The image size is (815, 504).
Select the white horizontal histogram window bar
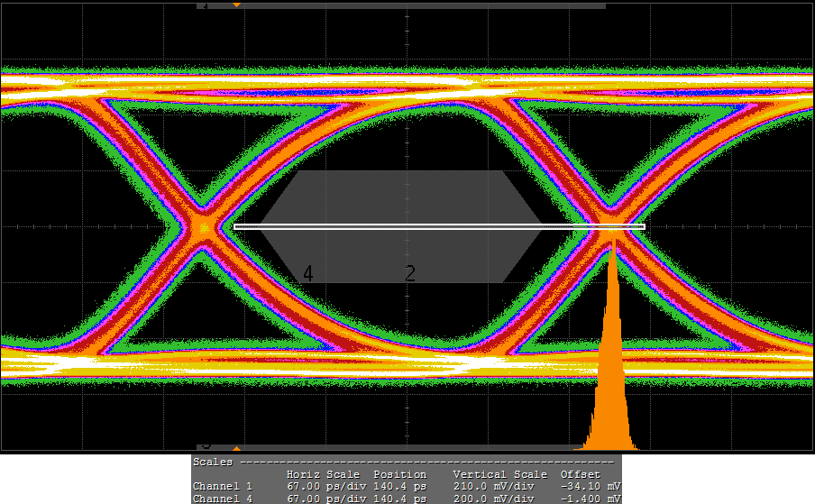tap(439, 226)
